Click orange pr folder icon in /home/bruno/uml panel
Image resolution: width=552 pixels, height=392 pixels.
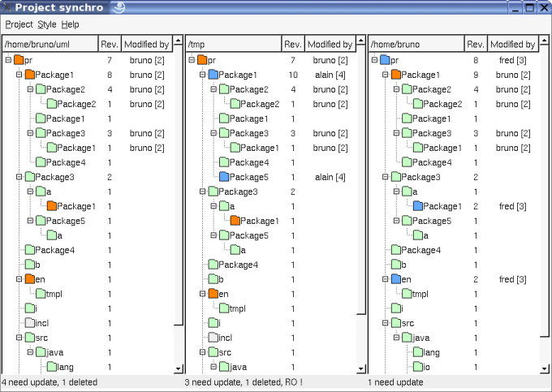[19, 60]
